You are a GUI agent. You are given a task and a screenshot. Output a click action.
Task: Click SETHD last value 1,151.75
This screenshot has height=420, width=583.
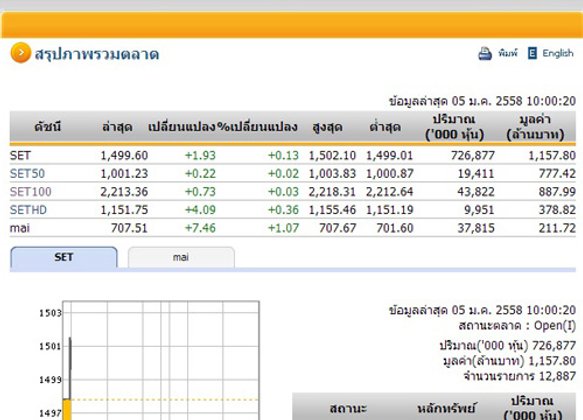[x=124, y=210]
